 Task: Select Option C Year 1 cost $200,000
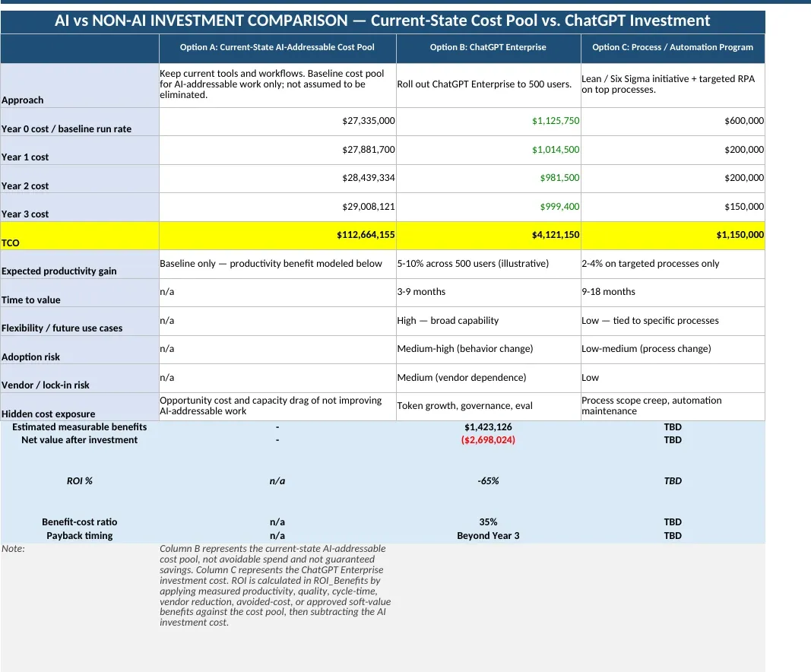point(673,150)
